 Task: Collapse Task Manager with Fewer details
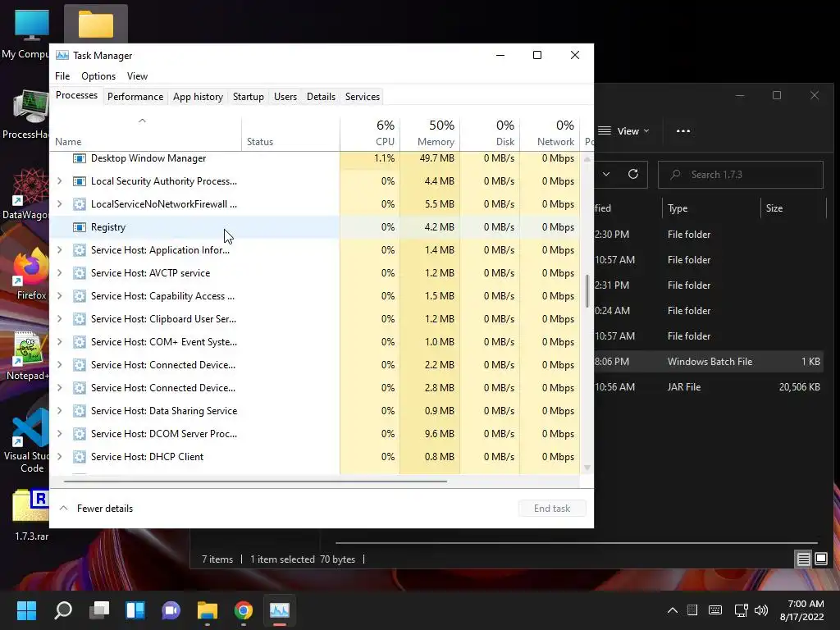(x=96, y=509)
